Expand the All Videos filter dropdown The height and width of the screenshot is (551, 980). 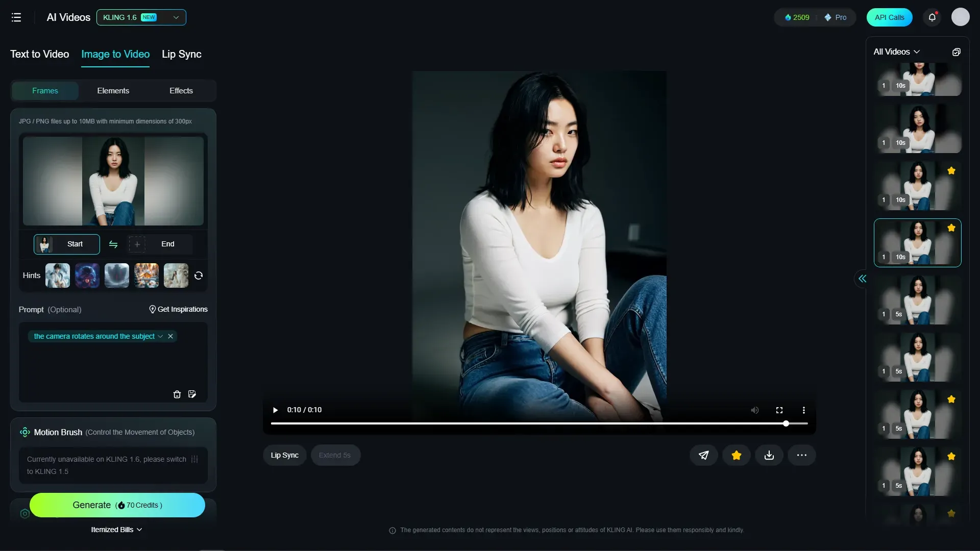click(897, 52)
